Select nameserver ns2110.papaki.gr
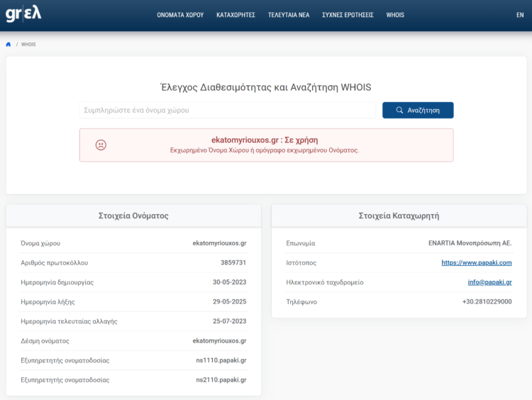Screen dimensions: 532x400 pos(221,380)
